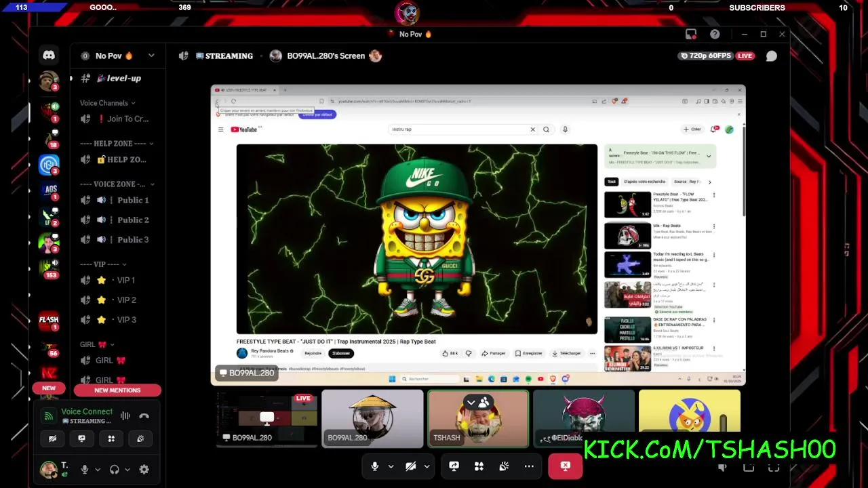The image size is (868, 488).
Task: Stop watching with the red disconnect button
Action: (566, 466)
